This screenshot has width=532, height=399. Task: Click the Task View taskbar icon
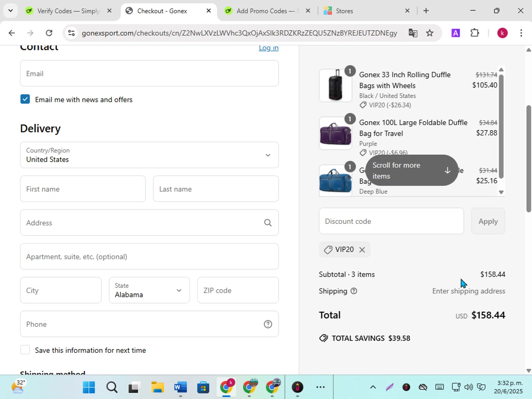[134, 387]
